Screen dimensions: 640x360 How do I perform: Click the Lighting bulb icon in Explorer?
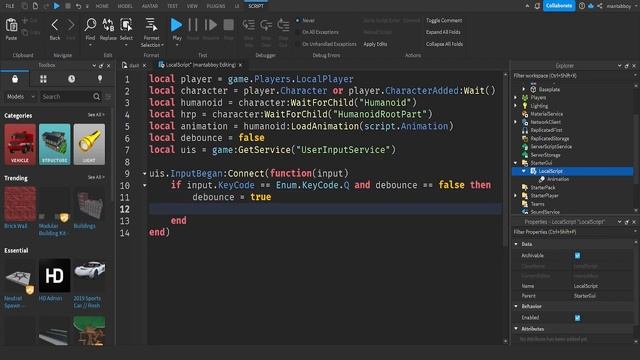coord(525,106)
